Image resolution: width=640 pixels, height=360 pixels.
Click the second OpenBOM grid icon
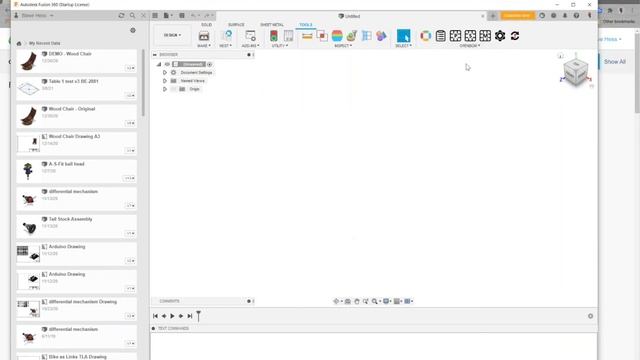(x=470, y=36)
